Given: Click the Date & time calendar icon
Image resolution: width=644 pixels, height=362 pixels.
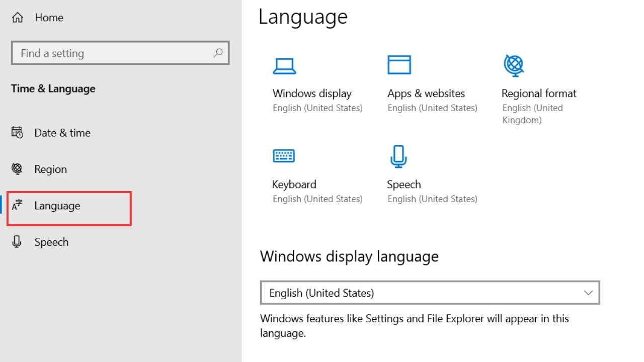Looking at the screenshot, I should 17,133.
